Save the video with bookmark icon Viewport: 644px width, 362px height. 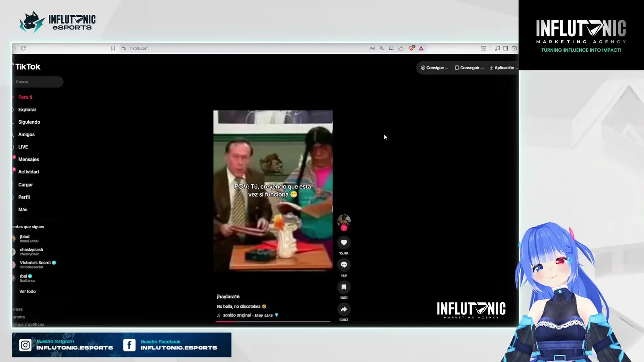click(x=344, y=287)
